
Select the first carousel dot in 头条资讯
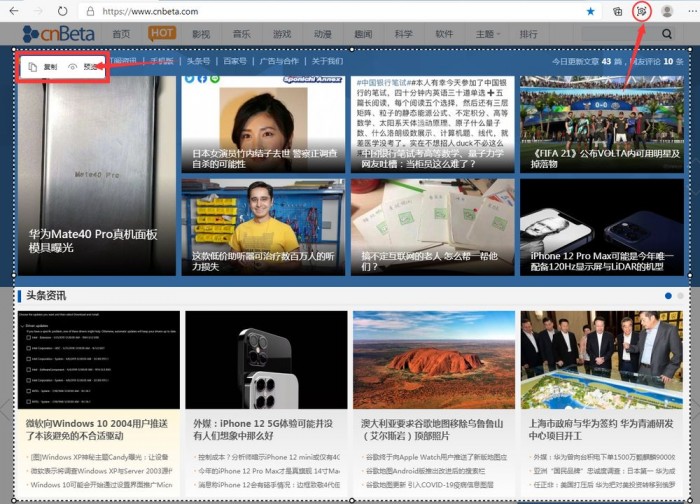pyautogui.click(x=668, y=296)
